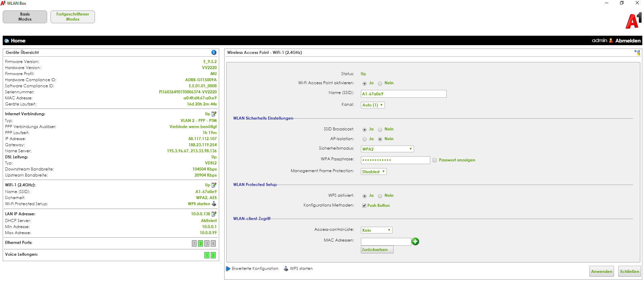644x282 pixels.
Task: Click the Wireless Access Point panel corner icon
Action: 637,53
